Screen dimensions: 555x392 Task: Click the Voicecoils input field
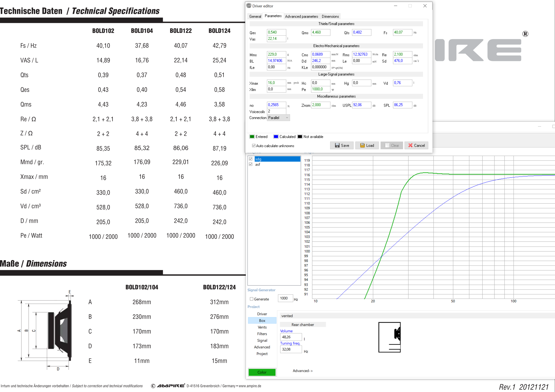276,111
